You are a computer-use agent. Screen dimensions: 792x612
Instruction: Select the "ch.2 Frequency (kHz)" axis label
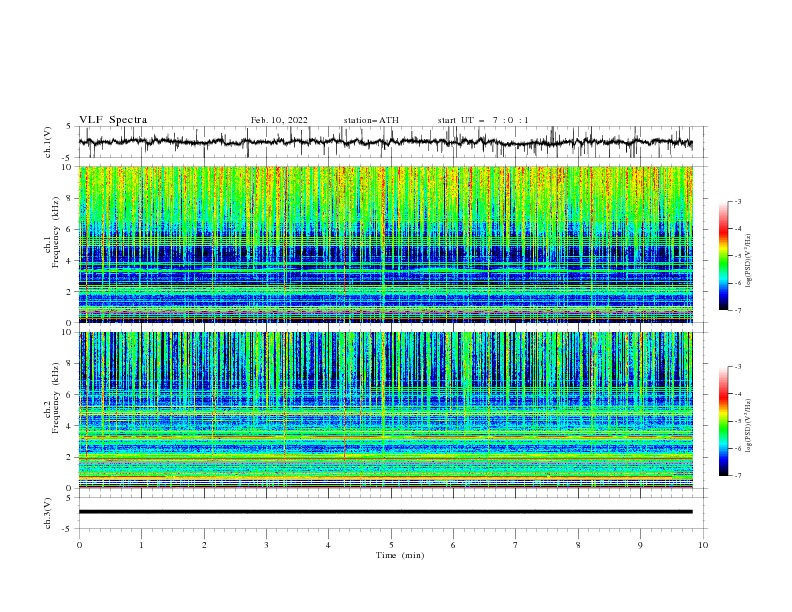(x=52, y=398)
